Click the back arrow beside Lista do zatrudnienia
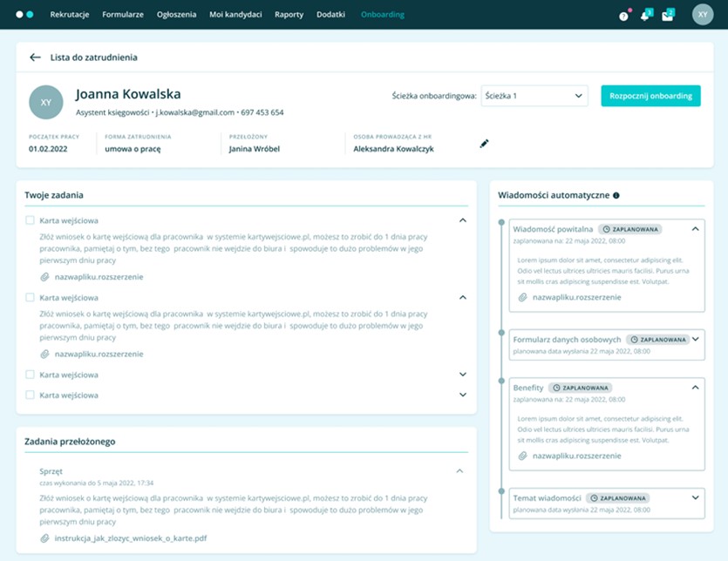Screen dimensions: 728x561 (35, 57)
